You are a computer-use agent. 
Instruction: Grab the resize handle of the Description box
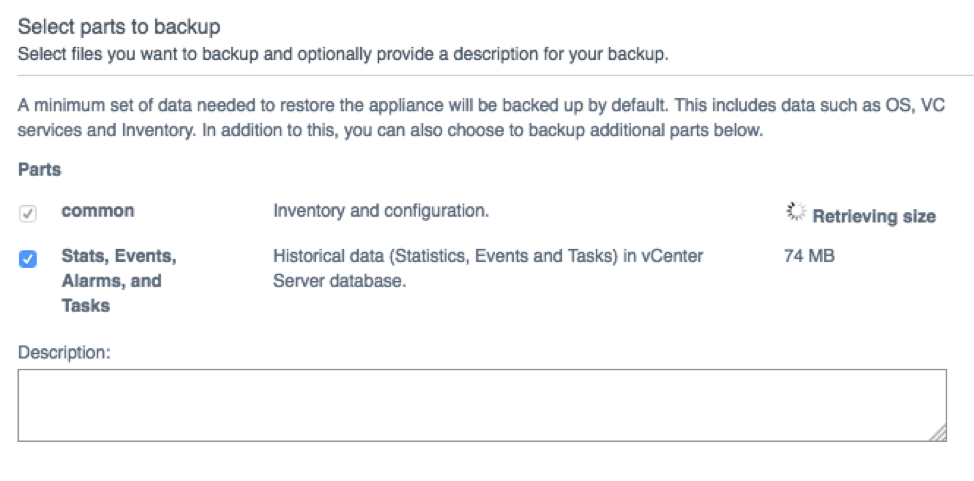click(x=938, y=433)
